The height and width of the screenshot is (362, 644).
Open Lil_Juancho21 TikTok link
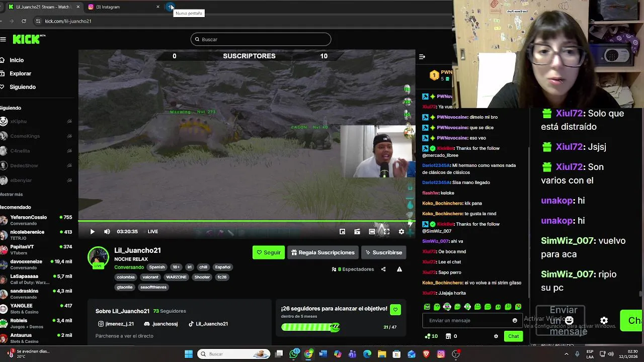[208, 324]
